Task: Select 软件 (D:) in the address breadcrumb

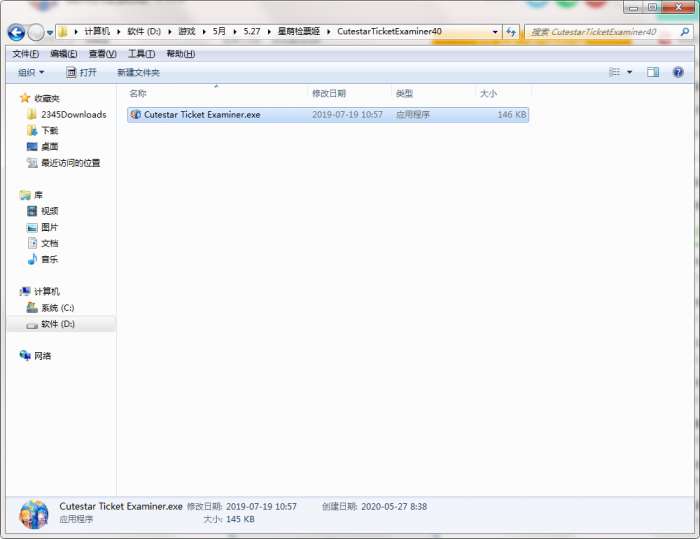Action: coord(144,31)
